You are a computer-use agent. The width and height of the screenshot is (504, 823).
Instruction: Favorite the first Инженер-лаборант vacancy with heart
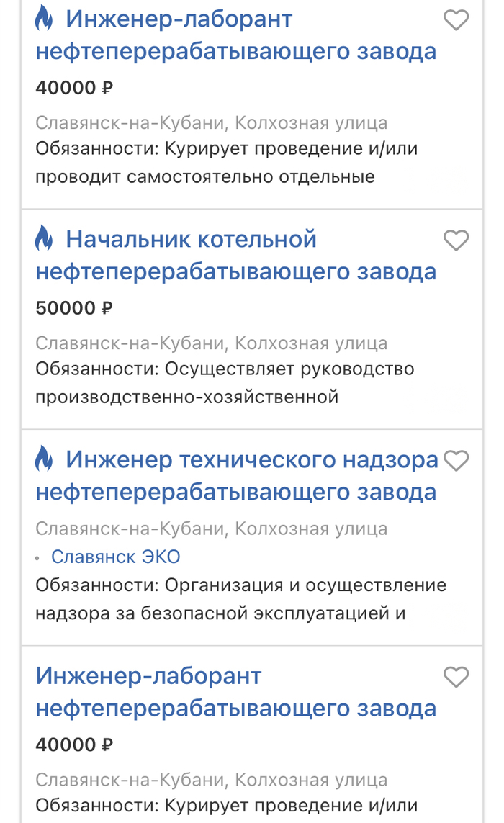click(456, 20)
